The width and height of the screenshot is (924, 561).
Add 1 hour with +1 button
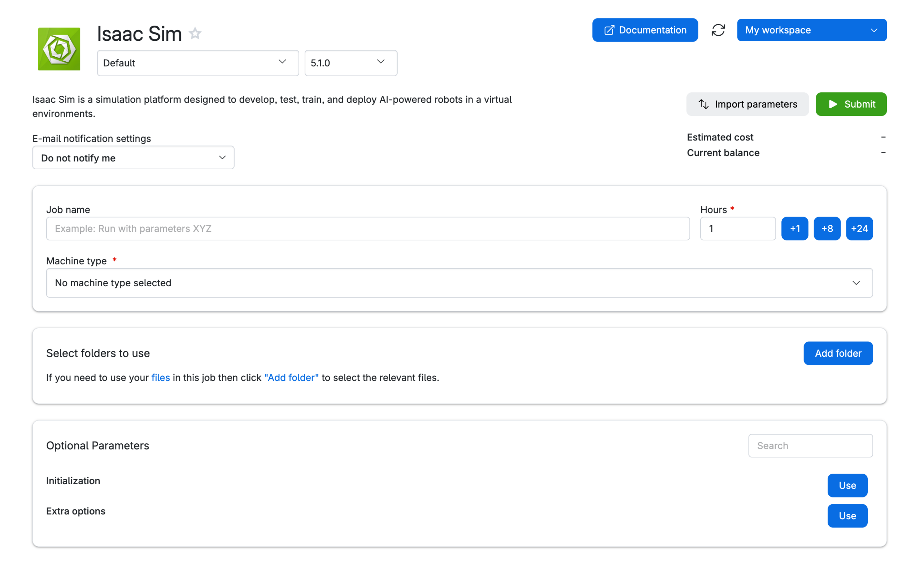tap(795, 229)
